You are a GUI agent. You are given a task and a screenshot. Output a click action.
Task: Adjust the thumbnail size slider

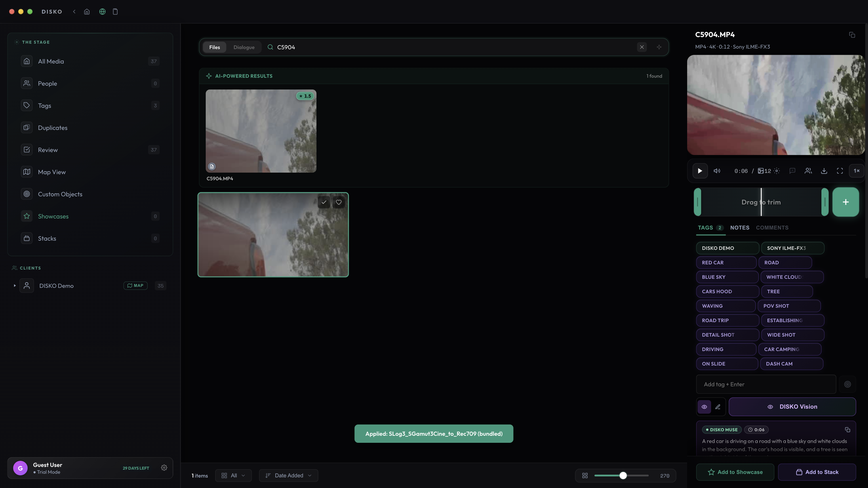click(623, 475)
